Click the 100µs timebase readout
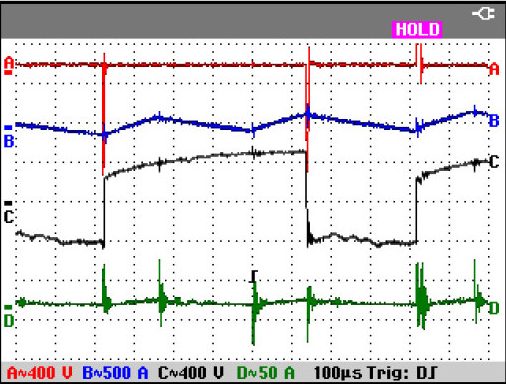The image size is (506, 384). tap(338, 373)
